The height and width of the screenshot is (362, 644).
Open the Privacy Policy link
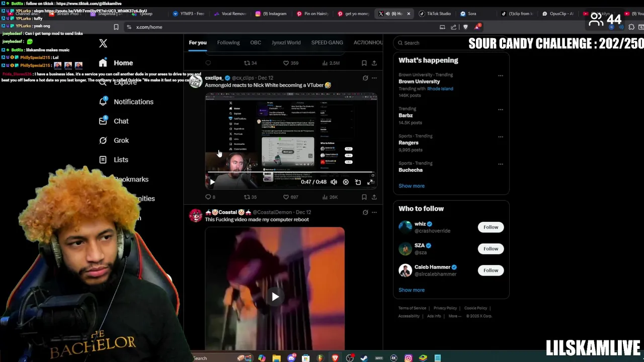[445, 308]
